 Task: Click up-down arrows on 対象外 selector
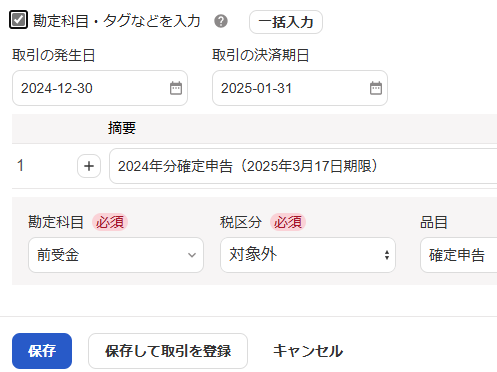point(387,255)
